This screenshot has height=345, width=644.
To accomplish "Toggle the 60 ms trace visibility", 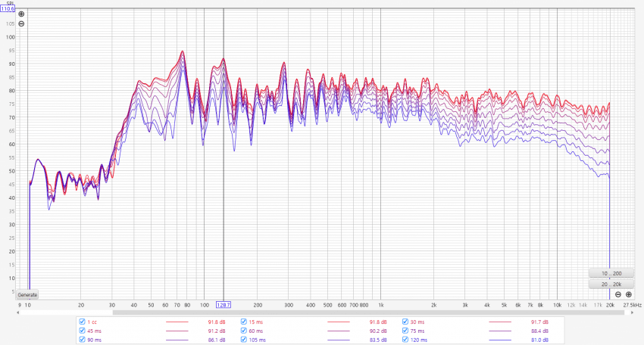I will pos(243,331).
